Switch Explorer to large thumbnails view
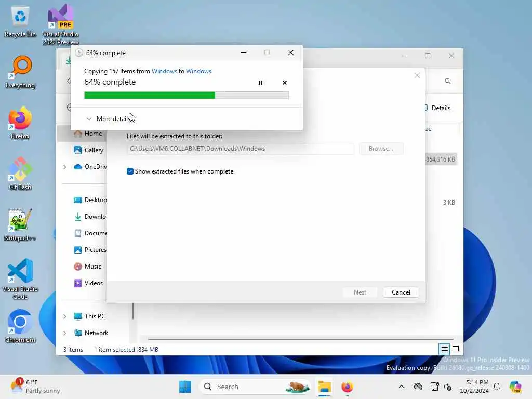This screenshot has width=532, height=399. (456, 349)
